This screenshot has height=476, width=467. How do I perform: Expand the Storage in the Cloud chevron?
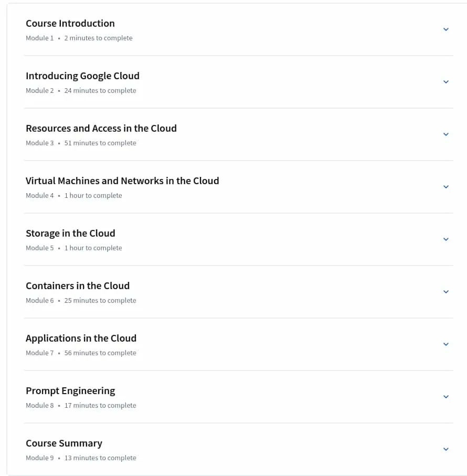pyautogui.click(x=446, y=239)
